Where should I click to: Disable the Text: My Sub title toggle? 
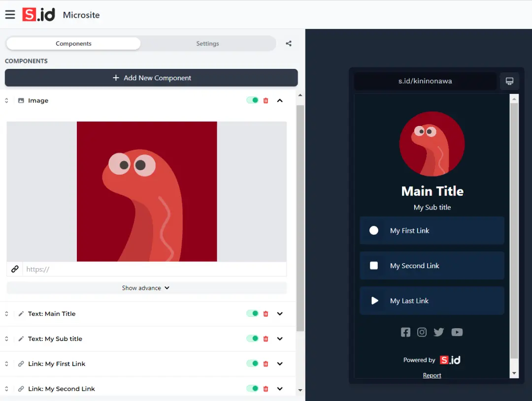252,339
